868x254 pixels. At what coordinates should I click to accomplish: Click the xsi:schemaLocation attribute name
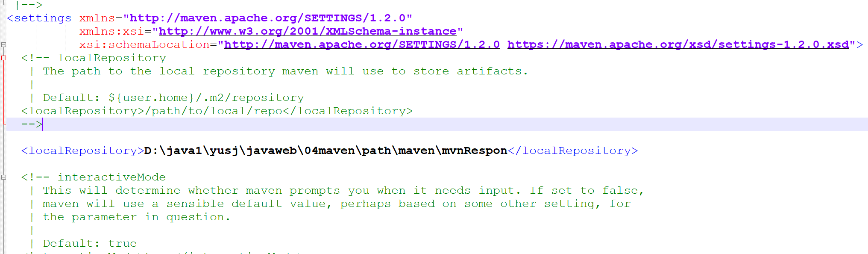point(144,44)
